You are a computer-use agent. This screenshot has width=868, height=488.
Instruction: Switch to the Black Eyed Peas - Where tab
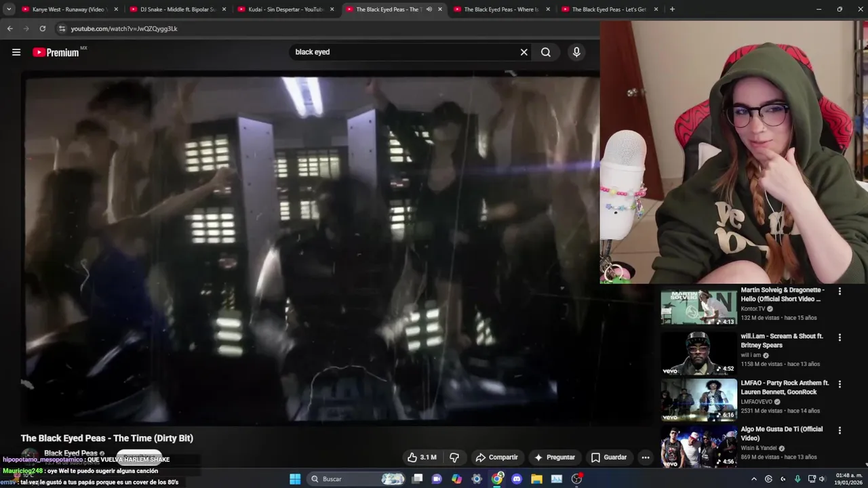[500, 9]
